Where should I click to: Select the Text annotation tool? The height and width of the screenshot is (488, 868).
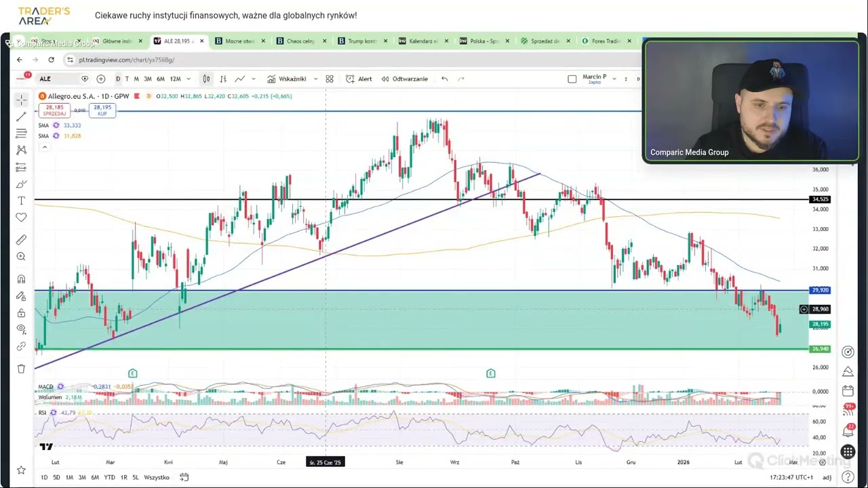tap(21, 201)
